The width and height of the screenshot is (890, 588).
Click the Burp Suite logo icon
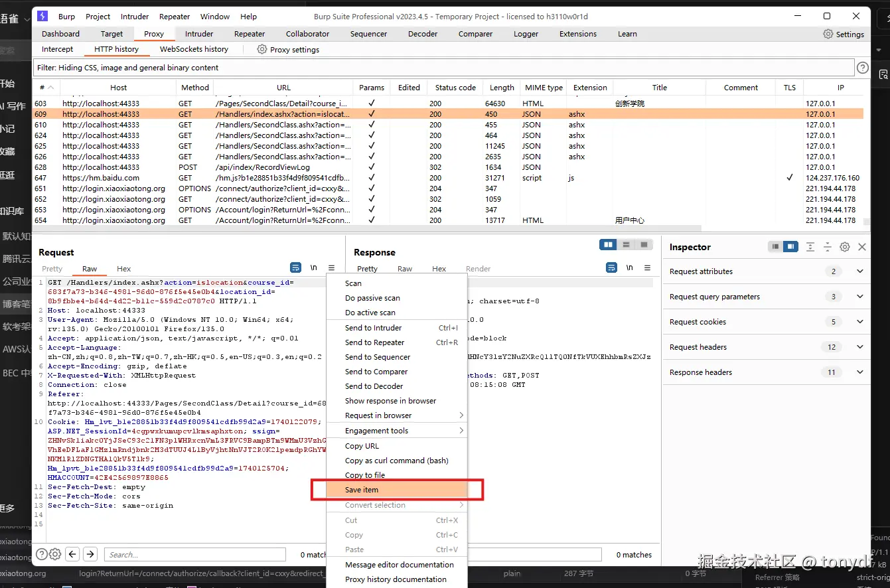tap(42, 16)
